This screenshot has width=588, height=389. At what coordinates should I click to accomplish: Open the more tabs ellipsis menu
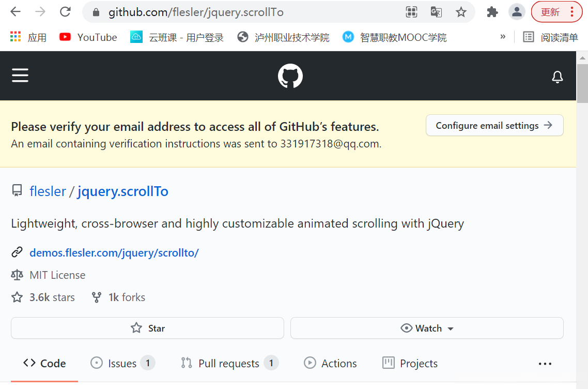click(x=545, y=364)
